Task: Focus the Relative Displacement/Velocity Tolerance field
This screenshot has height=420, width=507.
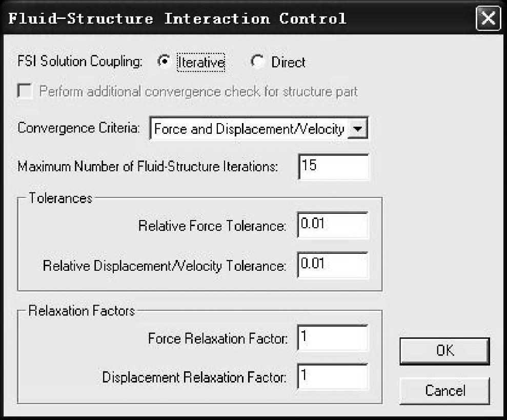Action: coord(333,265)
